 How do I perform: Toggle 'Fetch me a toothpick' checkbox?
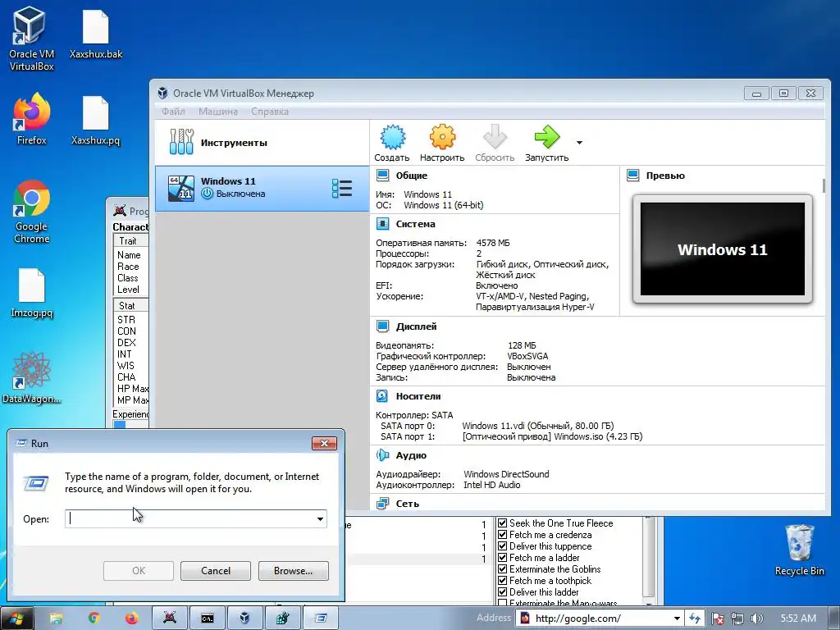(503, 580)
